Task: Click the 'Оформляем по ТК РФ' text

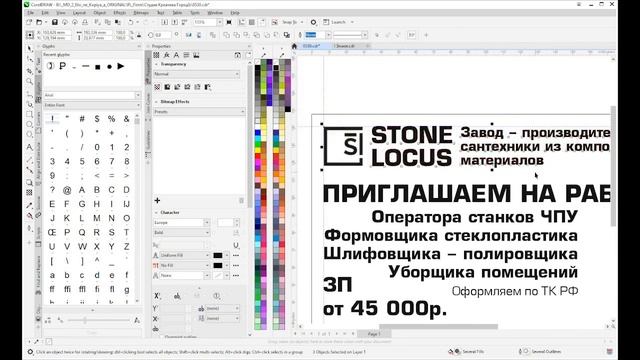Action: tap(515, 291)
